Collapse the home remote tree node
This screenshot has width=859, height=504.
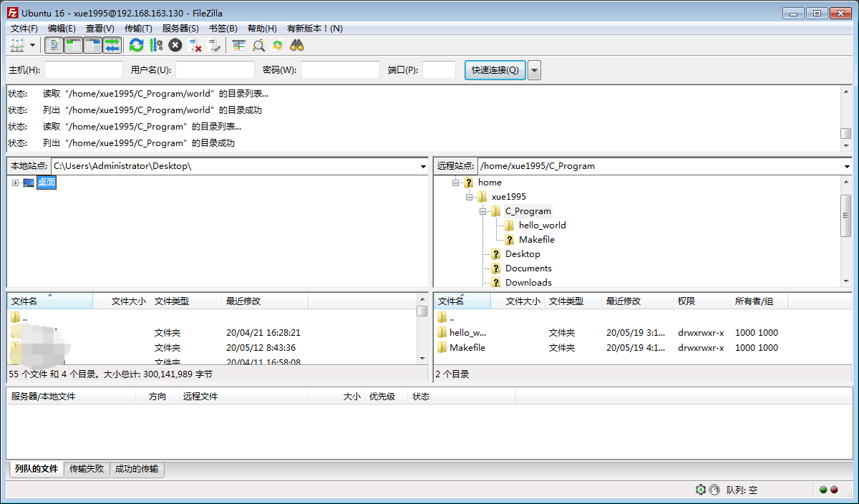(455, 183)
